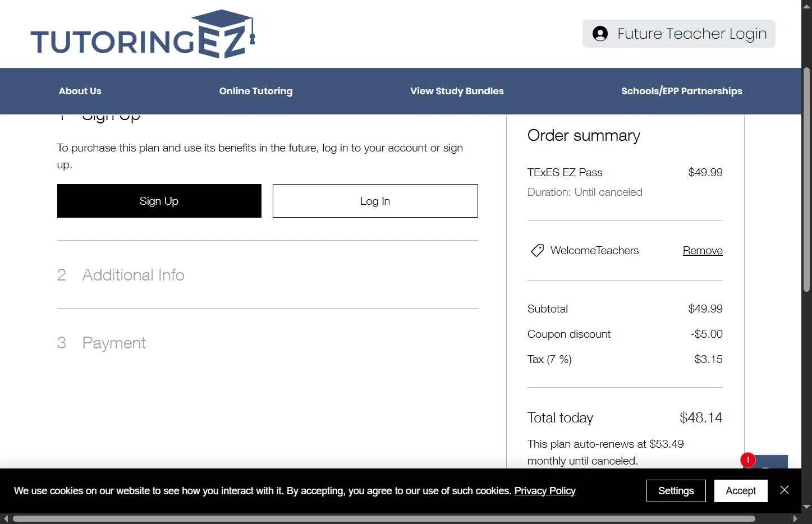Expand the Payment step
812x524 pixels.
pos(114,343)
